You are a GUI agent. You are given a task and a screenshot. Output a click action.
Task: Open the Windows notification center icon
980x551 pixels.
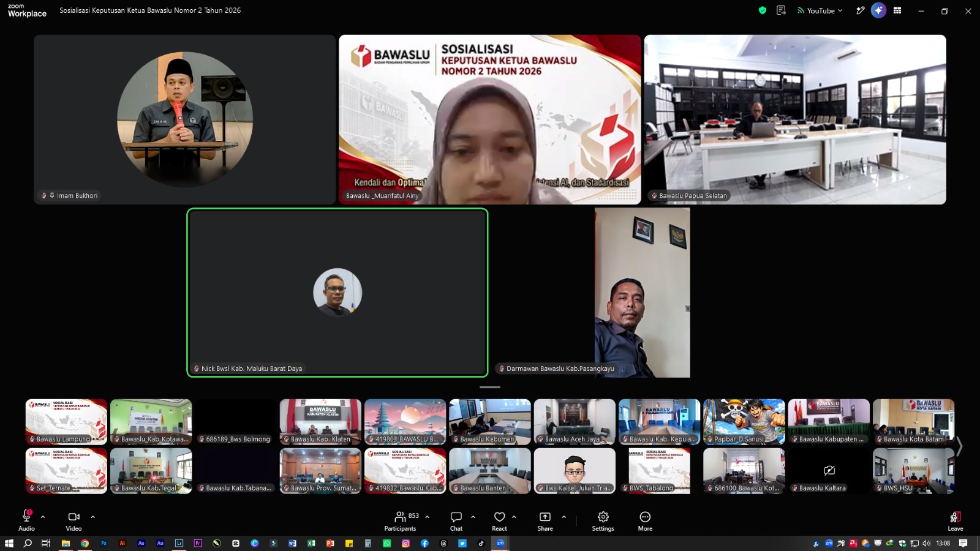(963, 543)
